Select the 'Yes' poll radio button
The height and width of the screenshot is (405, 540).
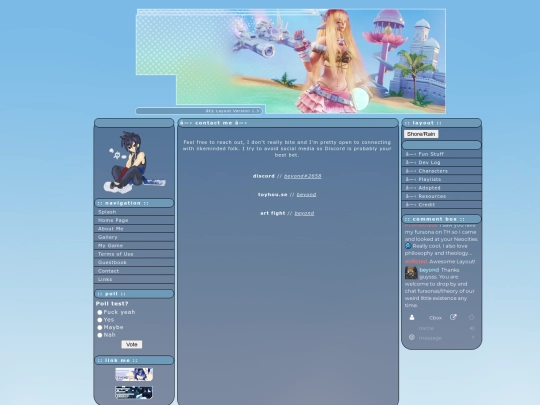100,320
